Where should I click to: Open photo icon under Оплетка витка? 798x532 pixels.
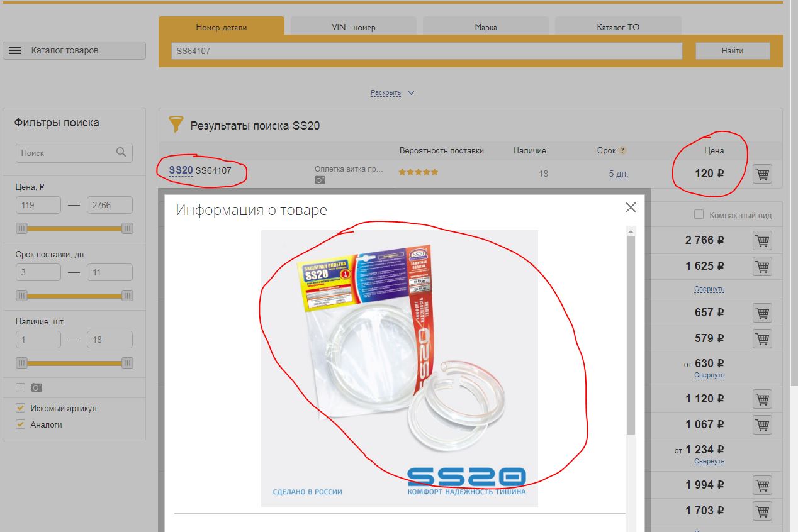320,180
